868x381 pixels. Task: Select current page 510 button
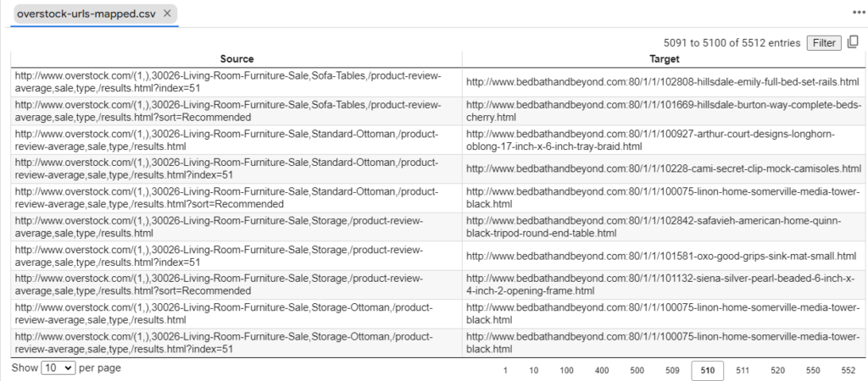coord(708,371)
